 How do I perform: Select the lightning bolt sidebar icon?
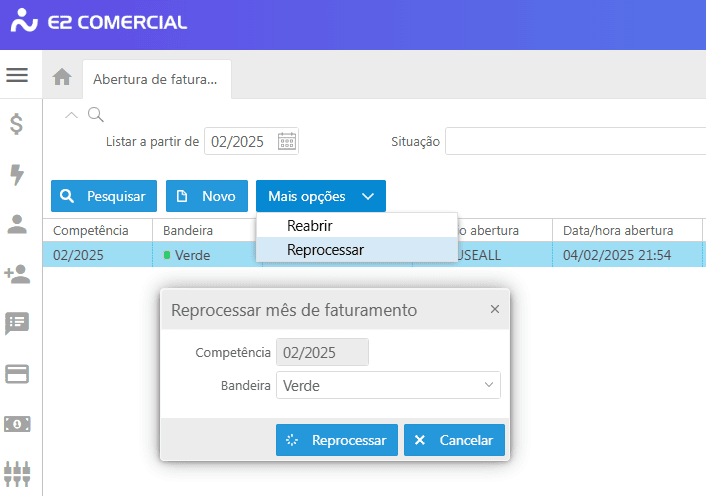[x=17, y=175]
